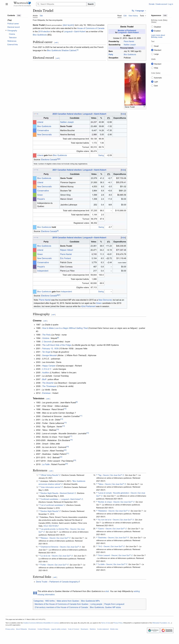The width and height of the screenshot is (179, 644).
Task: Open Creative Commons Attribution-ShareAlike 4.0 License link
Action: click(x=41, y=623)
